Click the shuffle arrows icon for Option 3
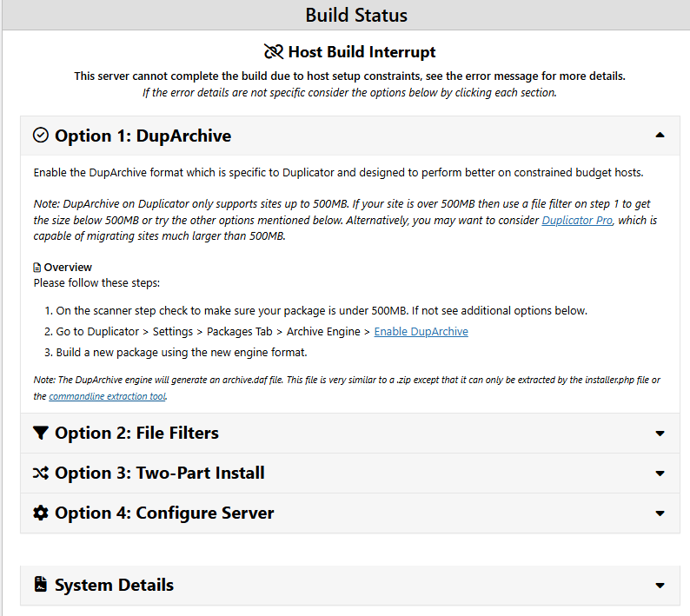 pos(41,473)
